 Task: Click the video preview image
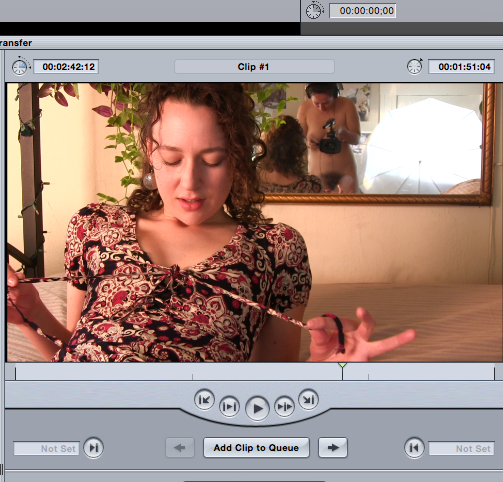(x=255, y=222)
